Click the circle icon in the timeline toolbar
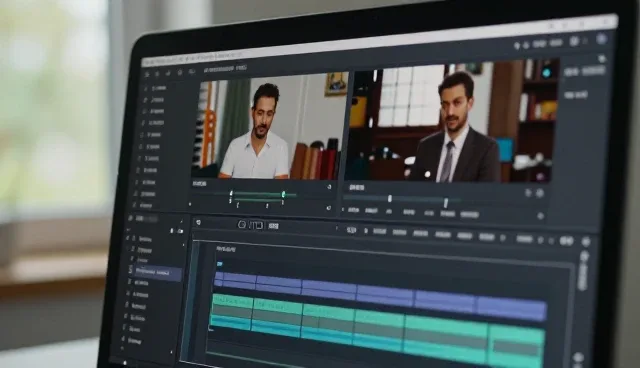The height and width of the screenshot is (368, 640). pyautogui.click(x=242, y=224)
